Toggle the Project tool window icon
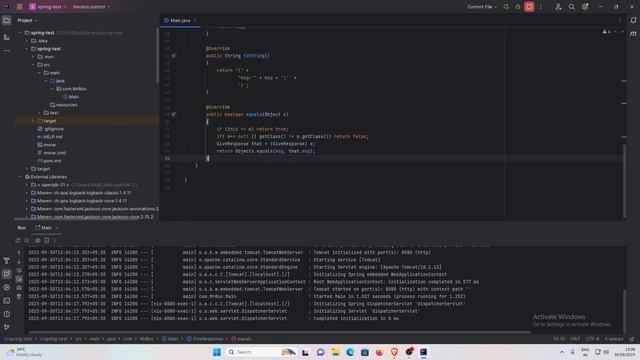Image resolution: width=640 pixels, height=360 pixels. point(7,20)
